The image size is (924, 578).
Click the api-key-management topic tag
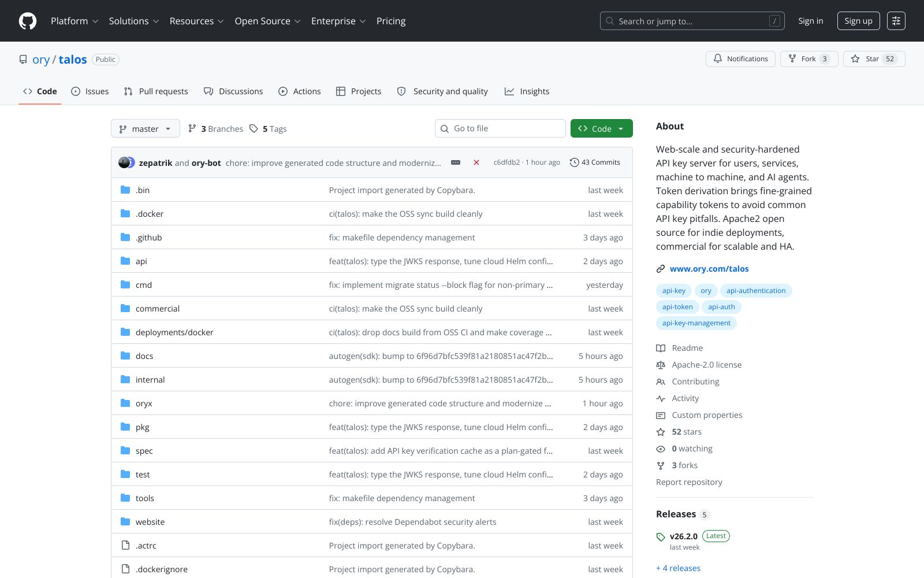click(696, 323)
